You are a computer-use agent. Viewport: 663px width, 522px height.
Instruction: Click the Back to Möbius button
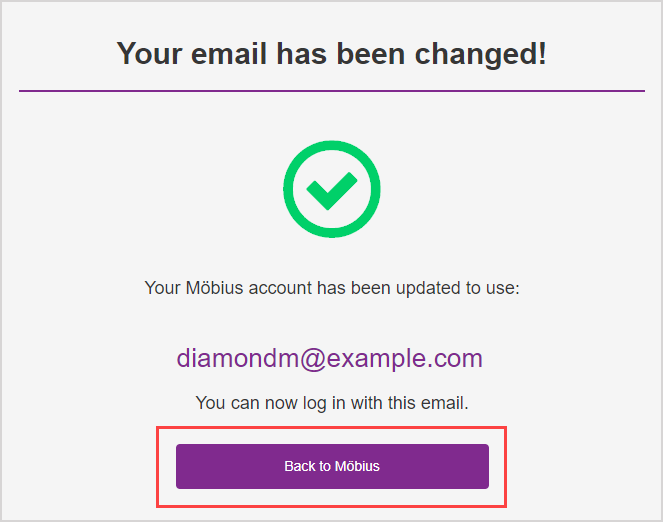pos(332,466)
